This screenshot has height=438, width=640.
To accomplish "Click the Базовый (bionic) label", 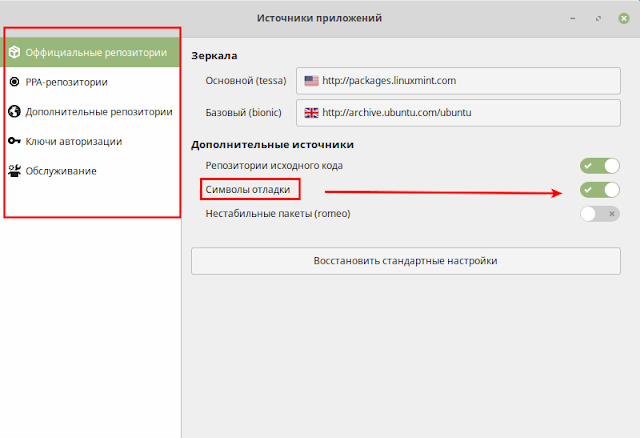I will tap(243, 113).
